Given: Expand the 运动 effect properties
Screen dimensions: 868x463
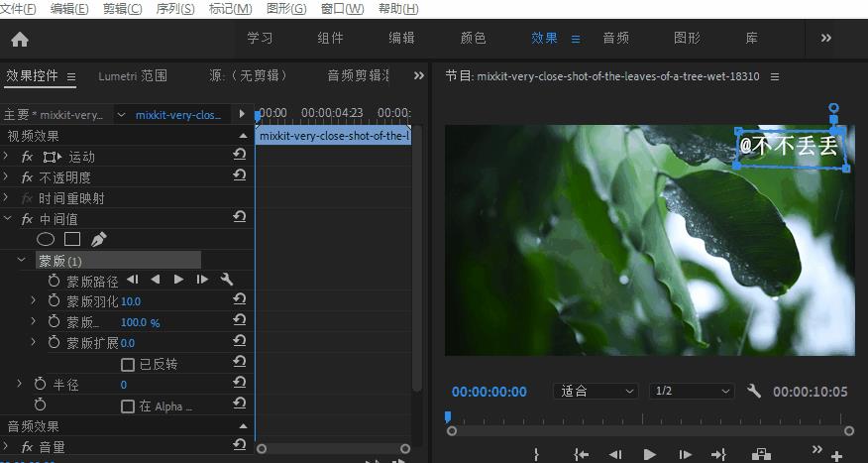Looking at the screenshot, I should (6, 157).
